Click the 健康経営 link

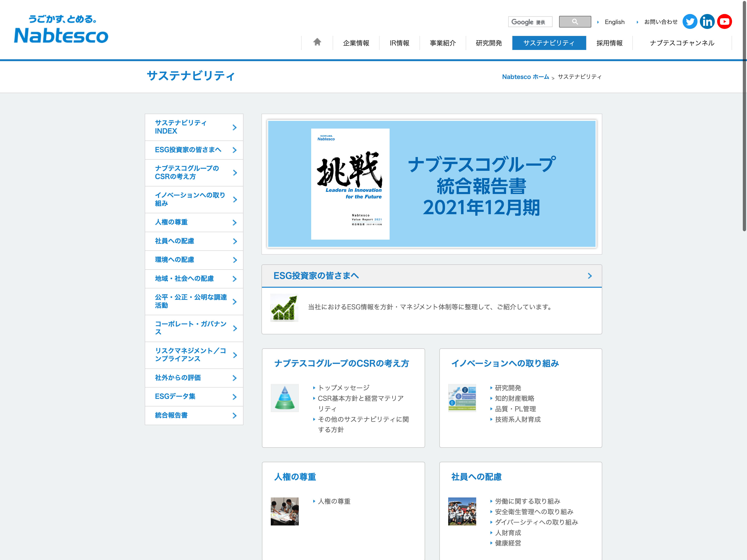507,543
